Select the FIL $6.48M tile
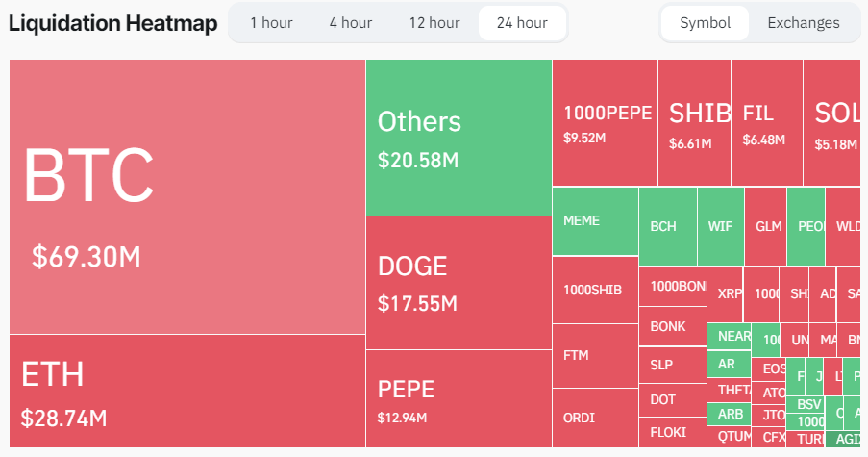This screenshot has height=457, width=868. click(x=766, y=122)
